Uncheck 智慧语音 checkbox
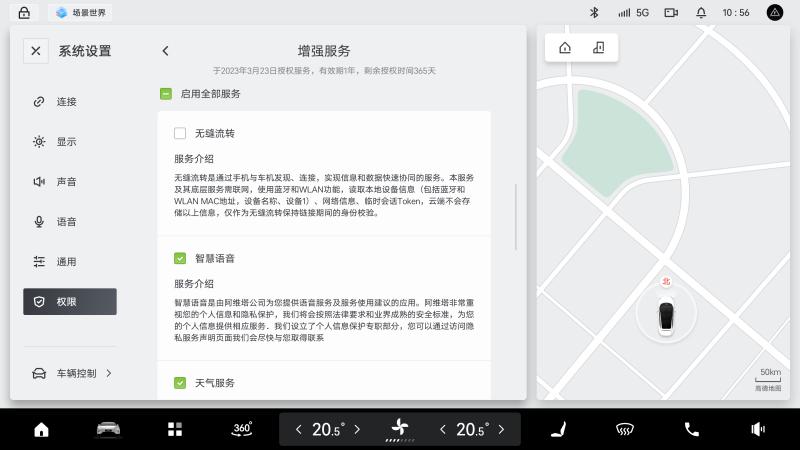 (x=180, y=258)
